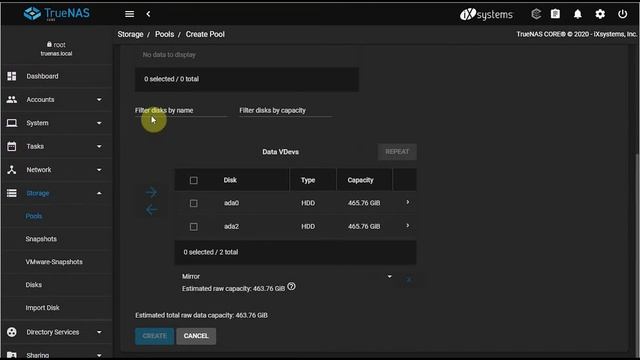Click the ada2 disk name

point(231,226)
